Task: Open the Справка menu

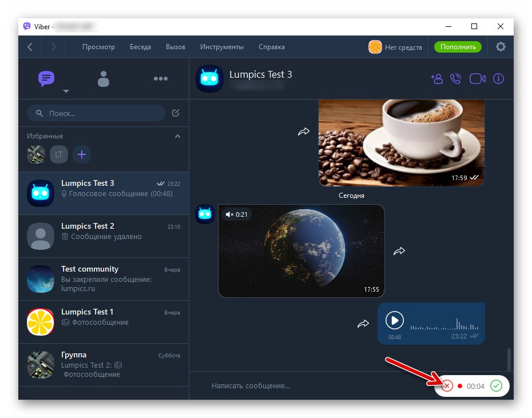Action: pos(271,47)
